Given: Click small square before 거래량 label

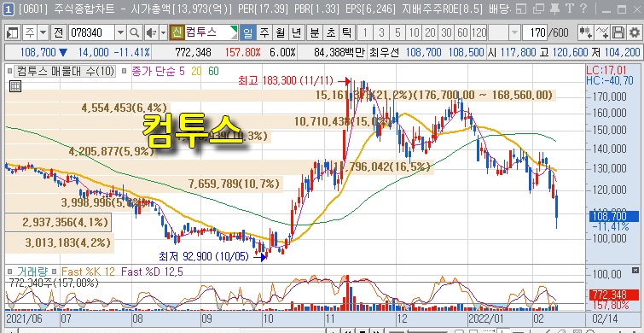Looking at the screenshot, I should (10, 272).
